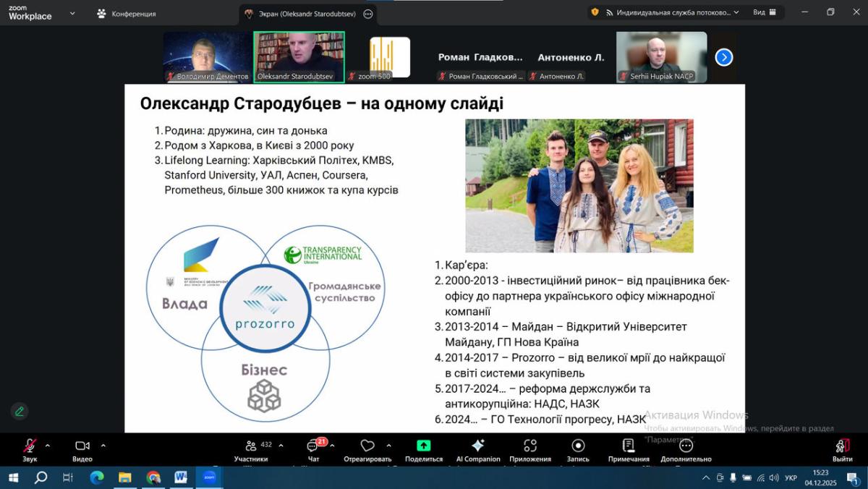Expand the audio options arrow beside Звук
The width and height of the screenshot is (868, 489).
(x=48, y=446)
